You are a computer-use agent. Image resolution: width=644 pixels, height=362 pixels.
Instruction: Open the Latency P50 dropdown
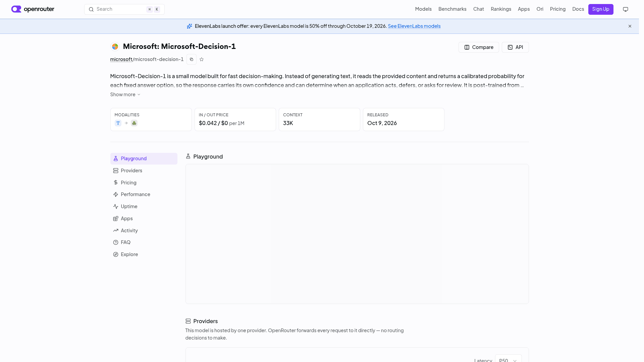508,358
